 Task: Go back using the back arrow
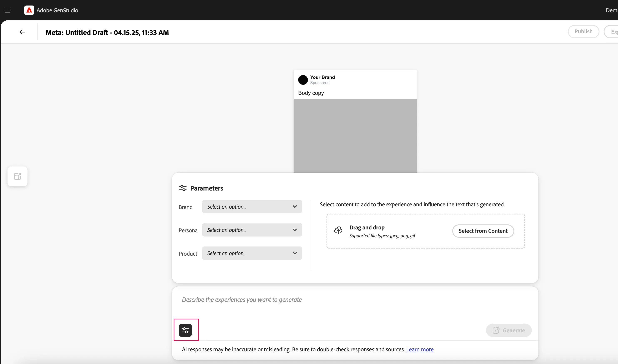22,32
